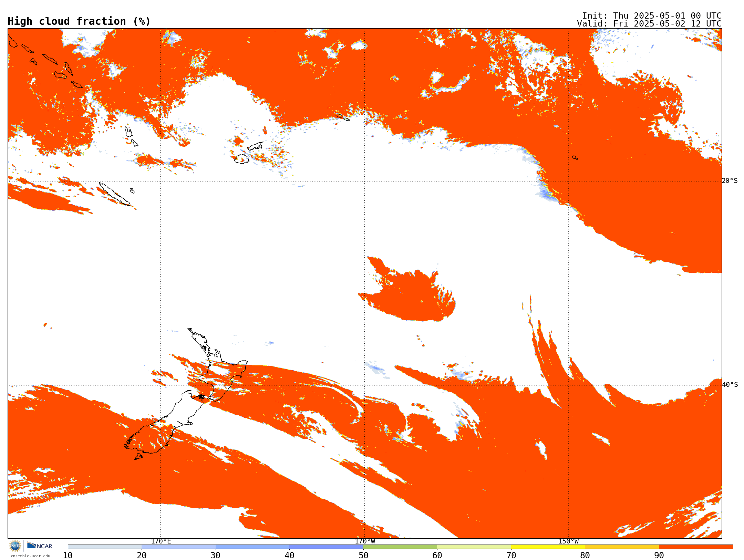Screen dimensions: 744x560
Task: Click the "Valid: Fri 2025-05-02 12 UTC" text
Action: pos(649,24)
